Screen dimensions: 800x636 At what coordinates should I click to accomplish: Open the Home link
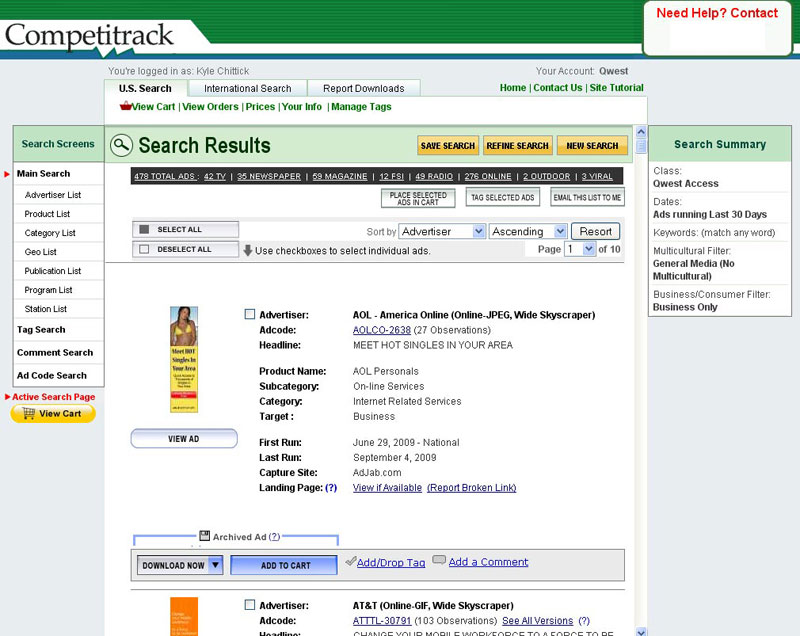pos(513,88)
